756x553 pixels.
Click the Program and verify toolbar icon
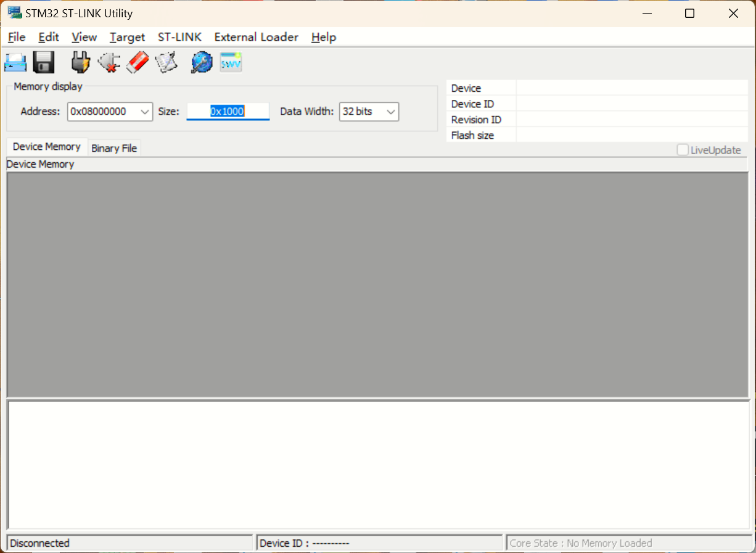tap(166, 62)
